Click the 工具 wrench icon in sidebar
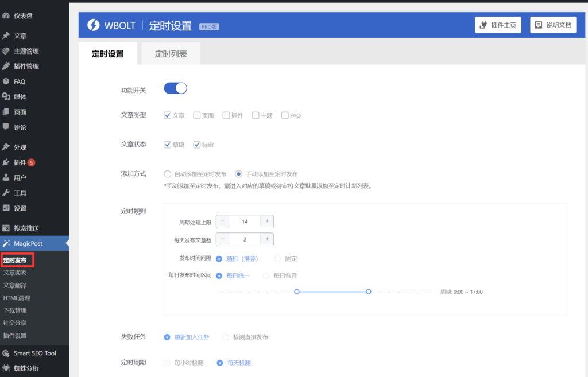 [x=6, y=193]
